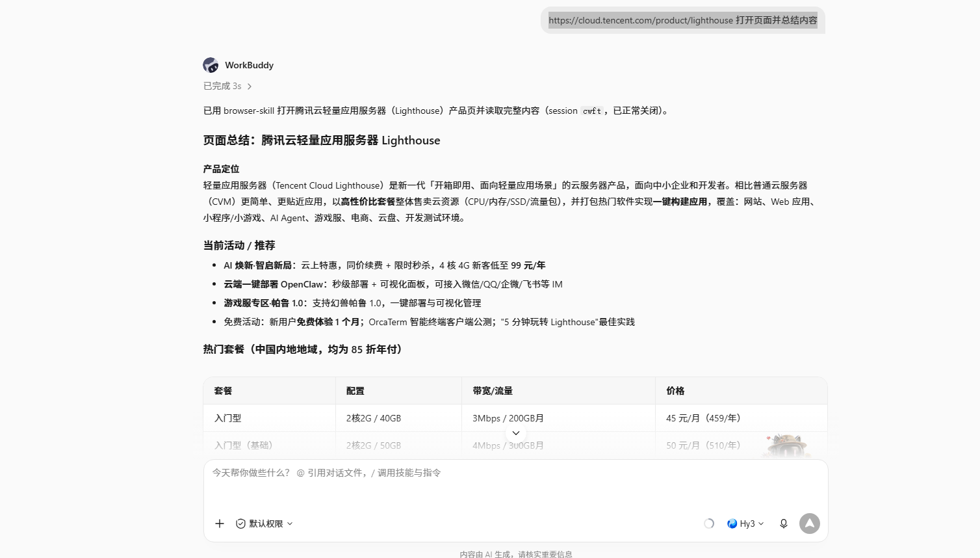Click the AI 焕新·智启新局 bullet item

pyautogui.click(x=385, y=265)
